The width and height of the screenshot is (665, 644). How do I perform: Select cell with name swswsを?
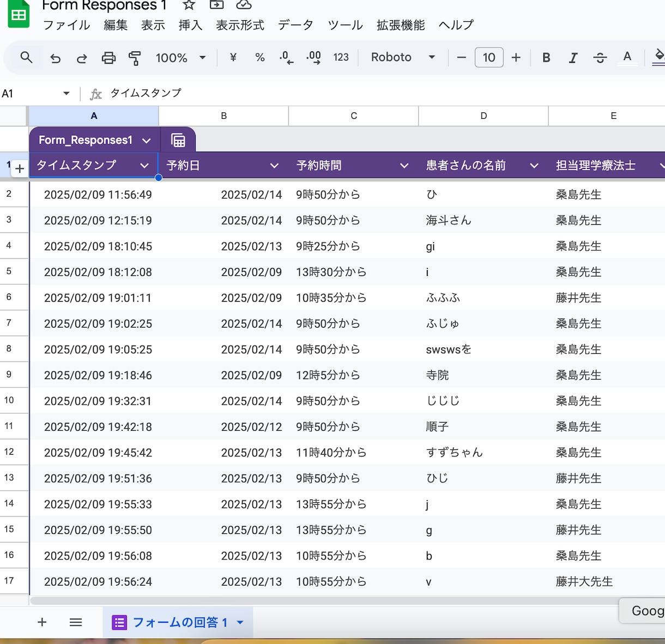(483, 350)
